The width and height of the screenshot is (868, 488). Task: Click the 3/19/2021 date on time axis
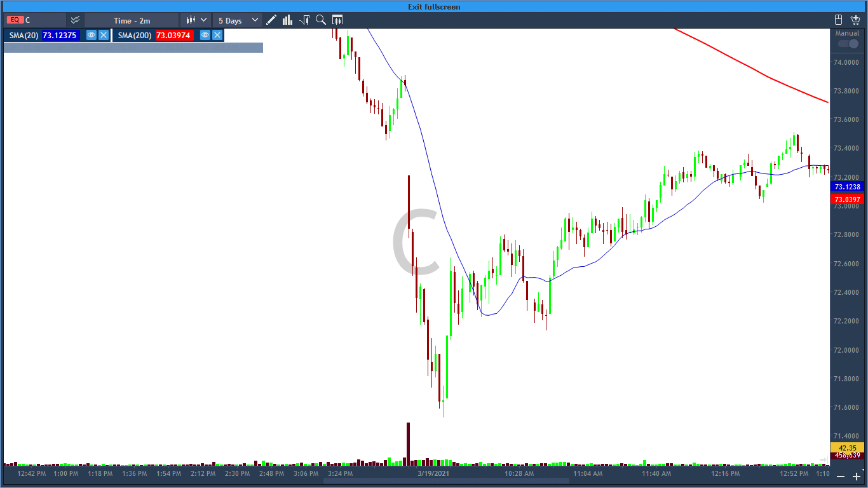tap(432, 473)
